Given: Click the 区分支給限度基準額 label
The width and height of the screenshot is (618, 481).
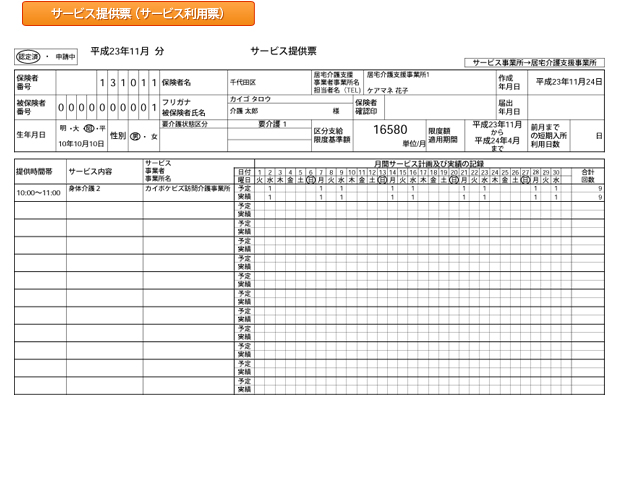Looking at the screenshot, I should click(332, 135).
